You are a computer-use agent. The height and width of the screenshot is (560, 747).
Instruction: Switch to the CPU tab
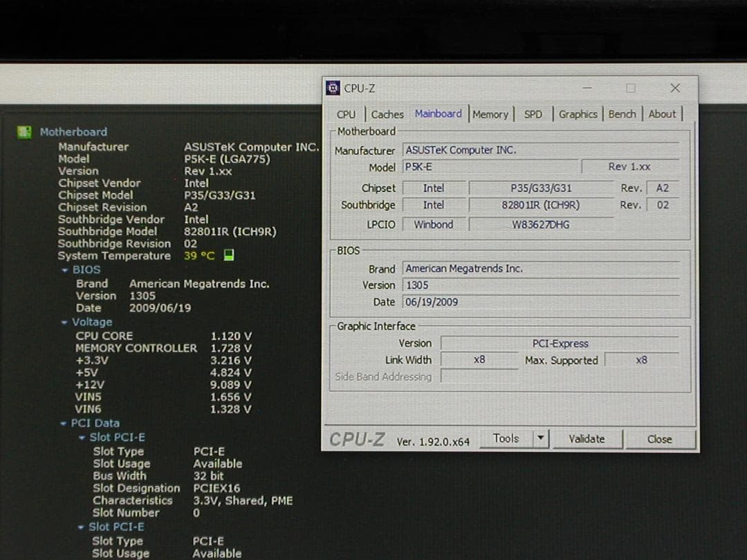[x=346, y=114]
